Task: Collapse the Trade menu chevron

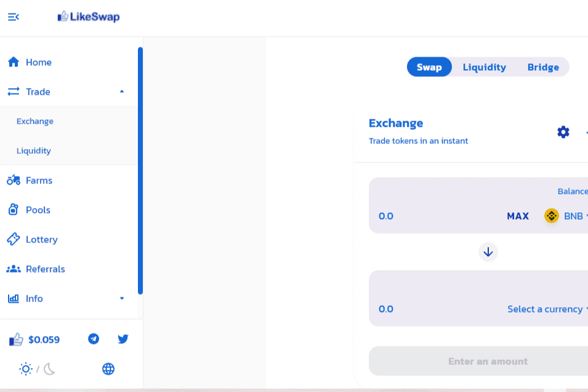Action: (121, 91)
